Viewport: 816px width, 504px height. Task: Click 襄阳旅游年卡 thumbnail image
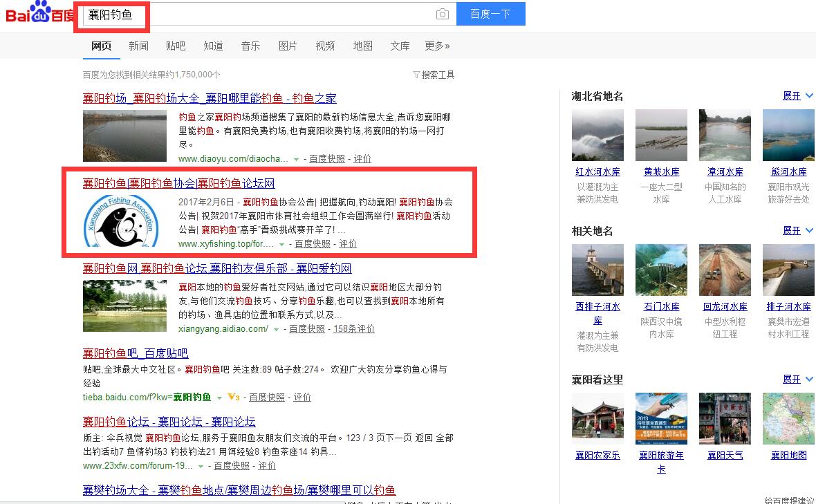click(x=661, y=419)
